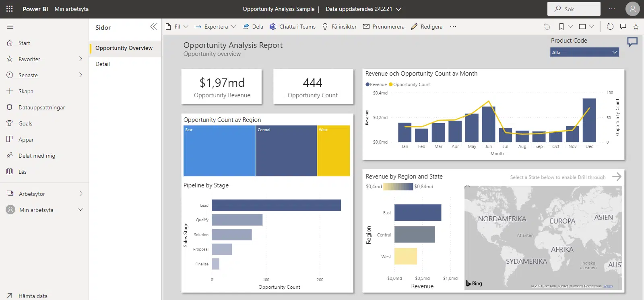Collapse the Sidor pages pane
Viewport: 644px width, 300px height.
(x=153, y=27)
